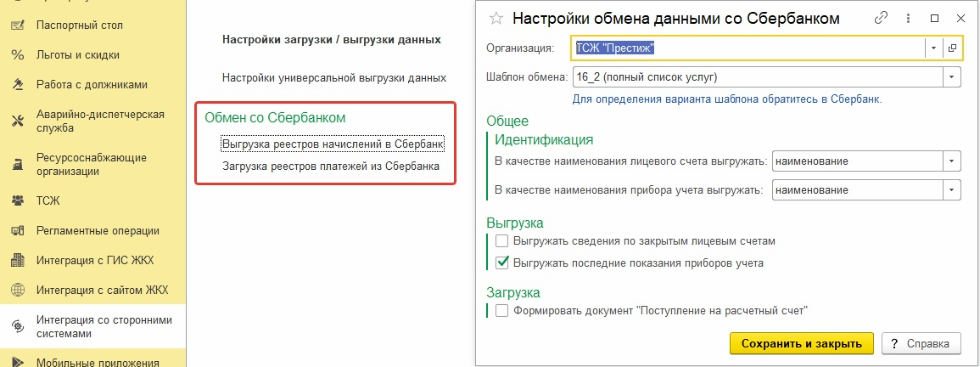Open the more options dots menu in the dialog title
The width and height of the screenshot is (980, 367).
(909, 18)
